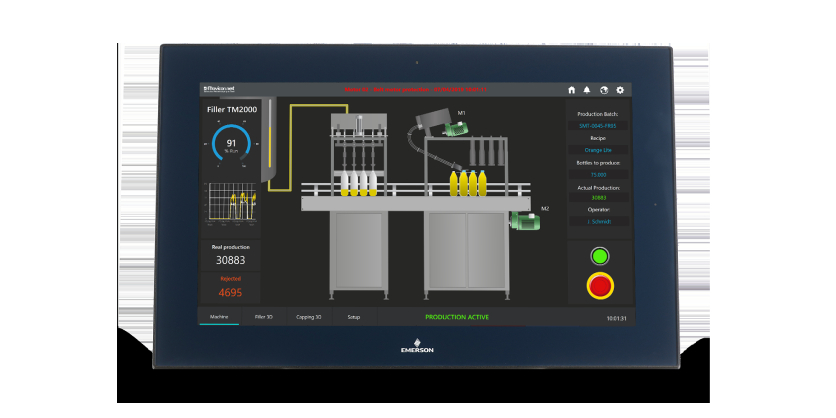836x418 pixels.
Task: Click the capping machine base cabinet
Action: click(x=466, y=251)
